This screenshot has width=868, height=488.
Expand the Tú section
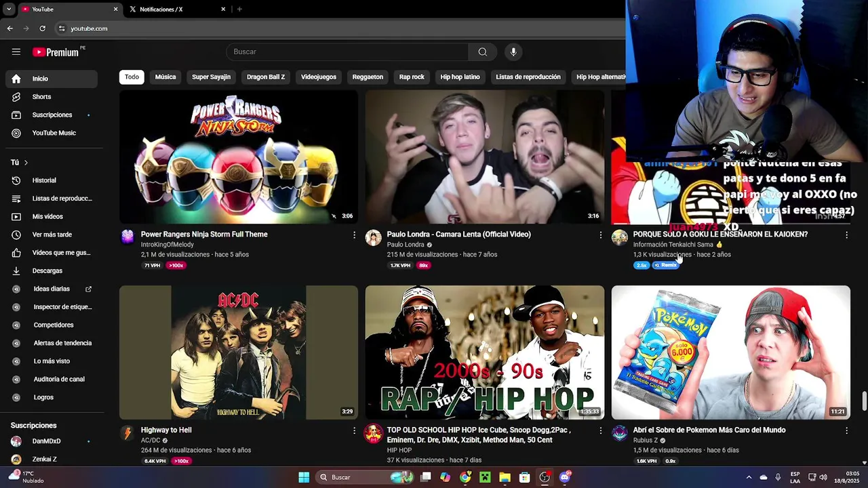[x=20, y=163]
